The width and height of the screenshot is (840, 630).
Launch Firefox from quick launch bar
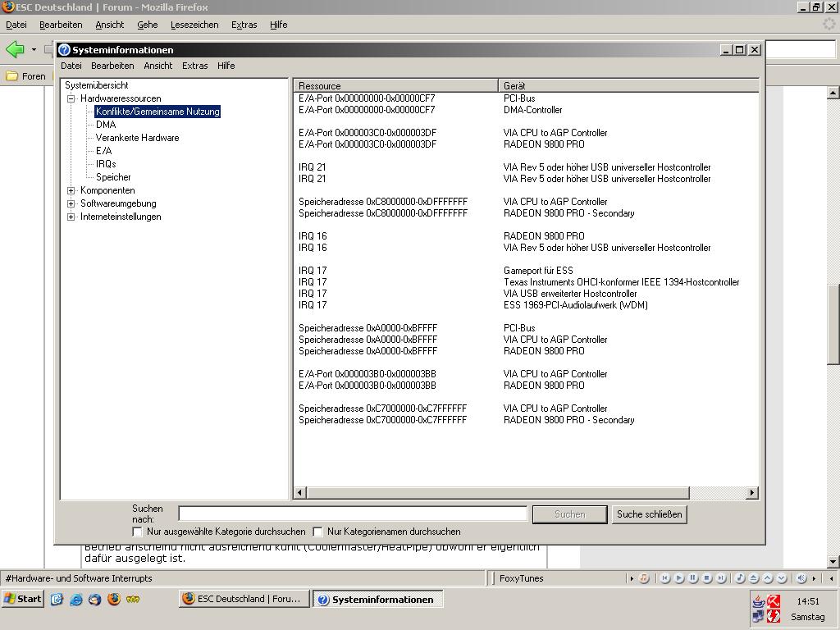click(x=113, y=599)
